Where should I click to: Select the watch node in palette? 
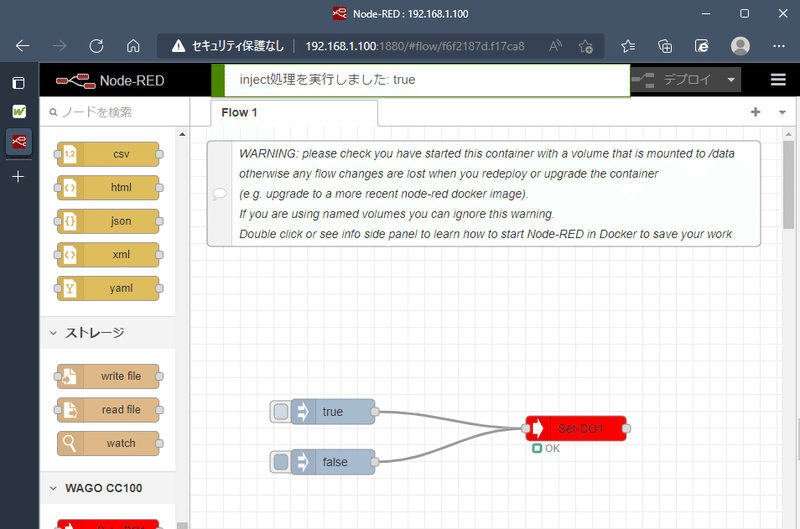108,444
